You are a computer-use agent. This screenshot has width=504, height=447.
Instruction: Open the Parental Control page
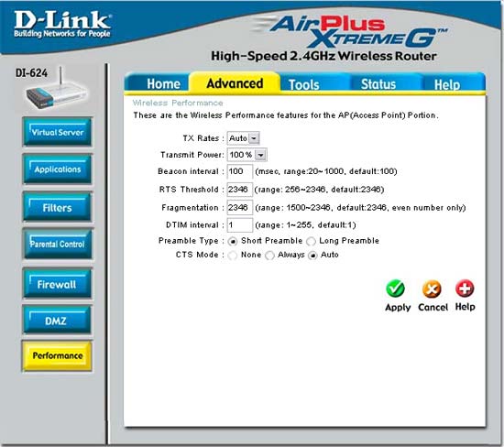[57, 244]
